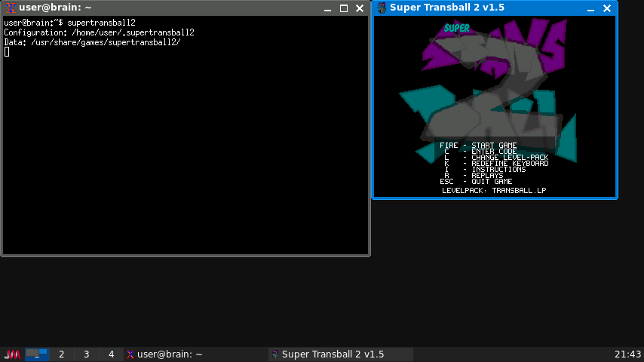The width and height of the screenshot is (644, 362).
Task: Switch to workspace 4 in the pager
Action: [x=112, y=354]
